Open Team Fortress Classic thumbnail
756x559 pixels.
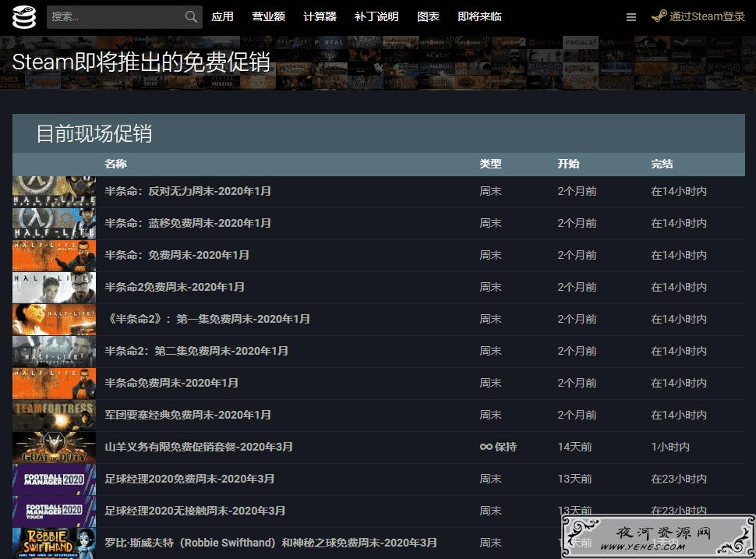coord(54,416)
